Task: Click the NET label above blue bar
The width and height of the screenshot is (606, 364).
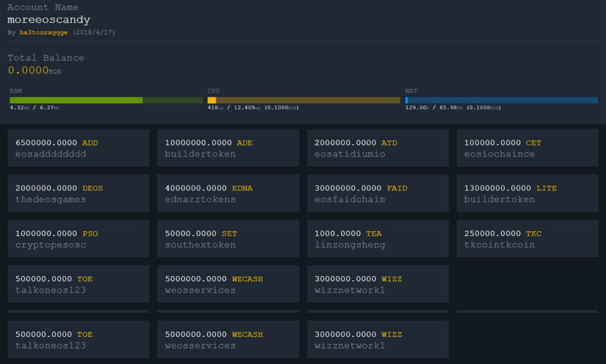Action: (x=411, y=91)
